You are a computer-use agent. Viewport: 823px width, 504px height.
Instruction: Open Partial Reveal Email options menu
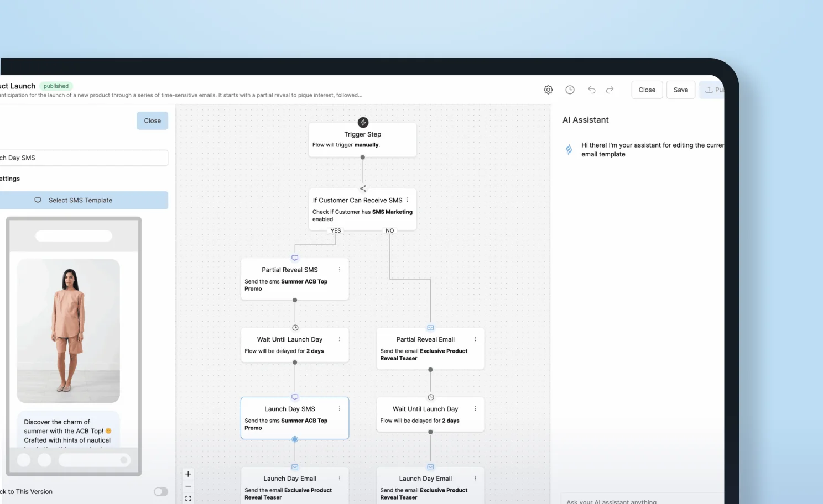(x=475, y=339)
